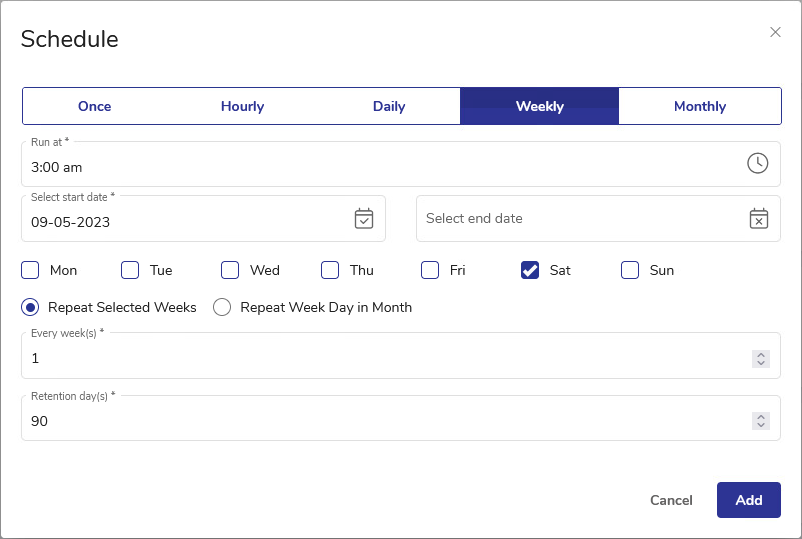802x539 pixels.
Task: Adjust the Every week(s) stepper arrows
Action: point(761,358)
